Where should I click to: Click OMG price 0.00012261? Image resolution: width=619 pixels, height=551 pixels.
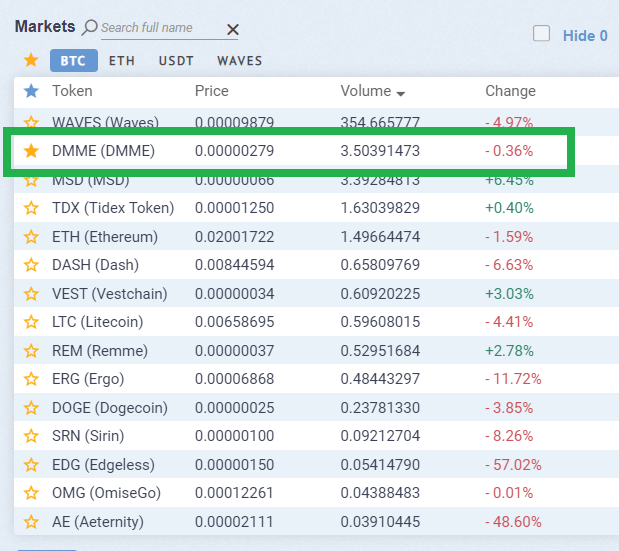(234, 493)
